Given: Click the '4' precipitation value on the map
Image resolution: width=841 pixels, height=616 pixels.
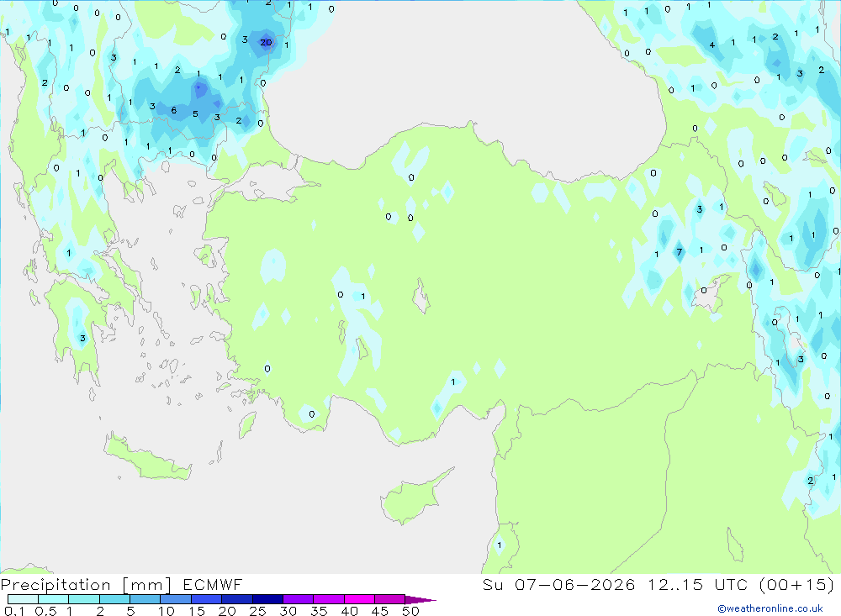Looking at the screenshot, I should point(712,45).
